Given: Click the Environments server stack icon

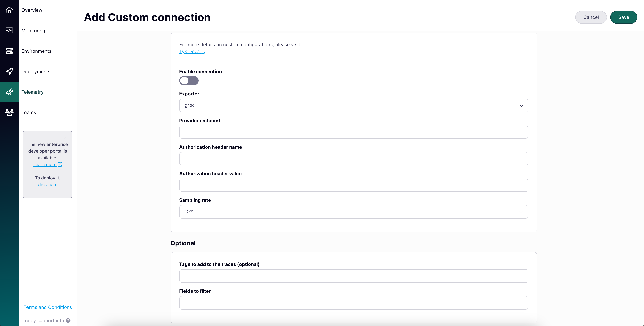Looking at the screenshot, I should tap(9, 51).
